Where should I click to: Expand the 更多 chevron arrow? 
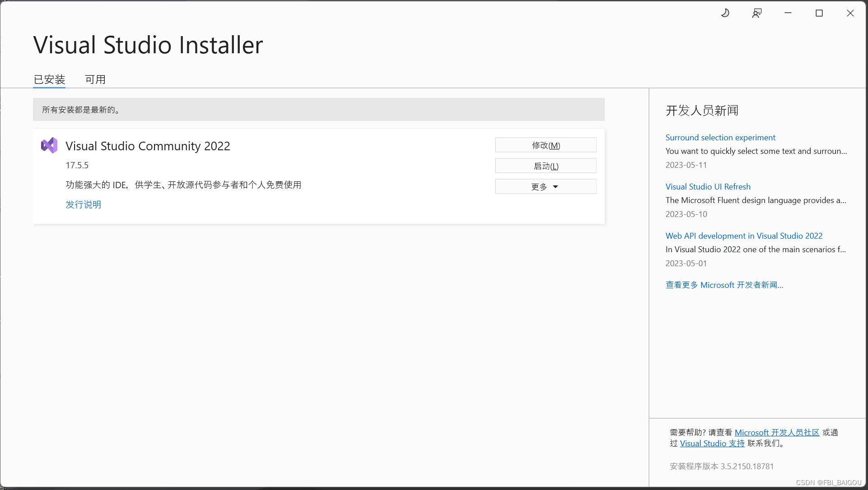coord(556,186)
